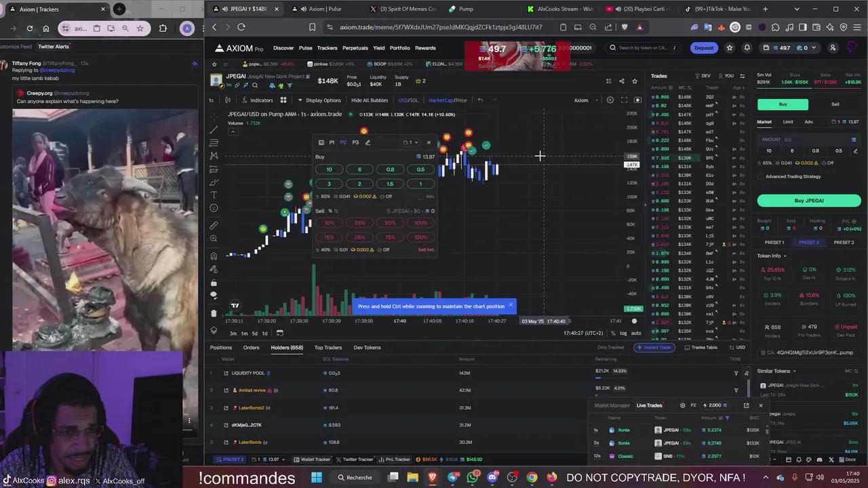Toggle the Adv. switch in the floating buy panel

(x=426, y=197)
